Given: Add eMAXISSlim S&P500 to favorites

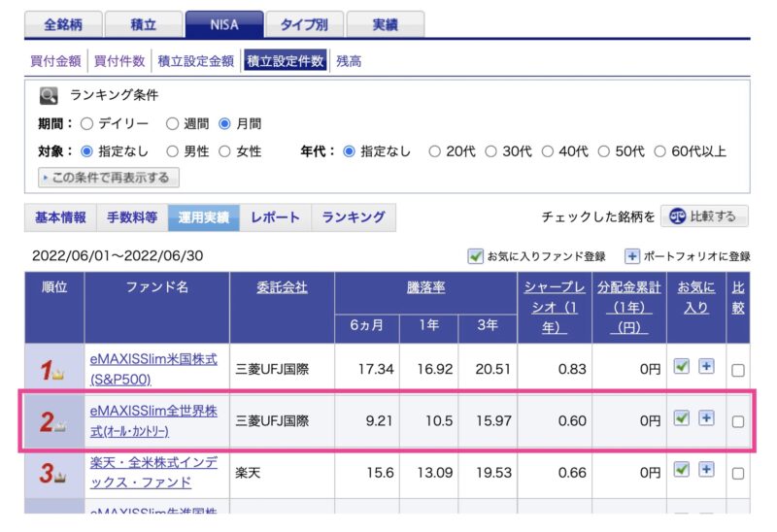Looking at the screenshot, I should pos(682,367).
